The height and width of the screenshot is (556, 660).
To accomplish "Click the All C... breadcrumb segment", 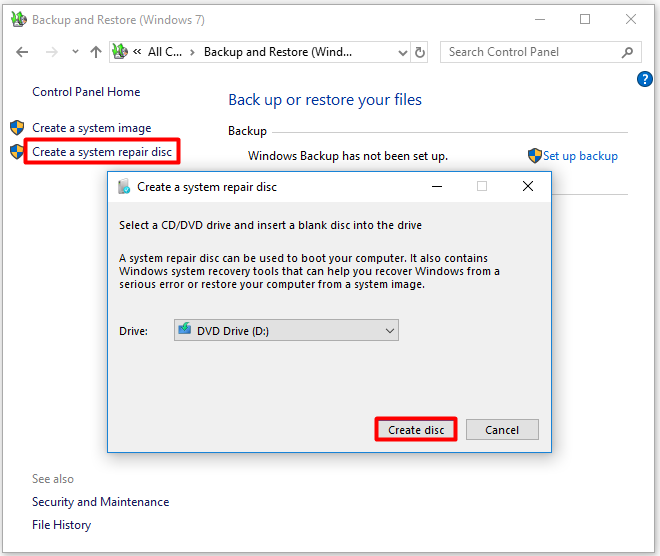I will click(165, 52).
